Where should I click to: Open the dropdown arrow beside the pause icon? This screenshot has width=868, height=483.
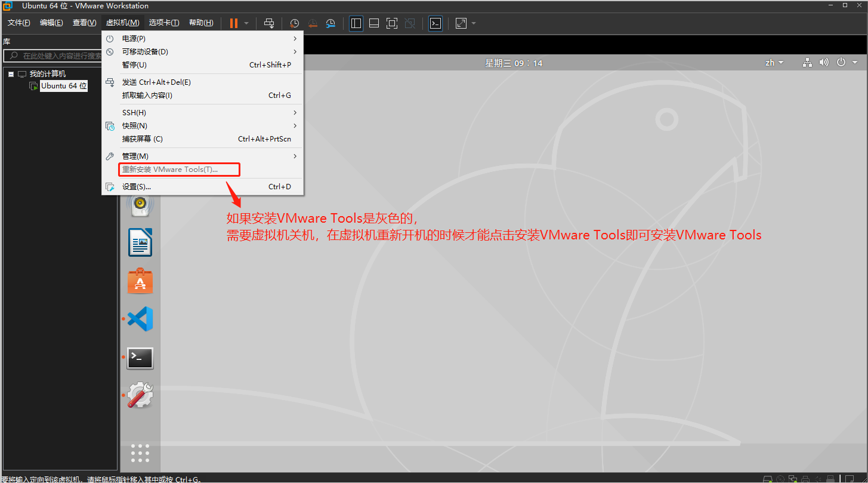coord(246,23)
